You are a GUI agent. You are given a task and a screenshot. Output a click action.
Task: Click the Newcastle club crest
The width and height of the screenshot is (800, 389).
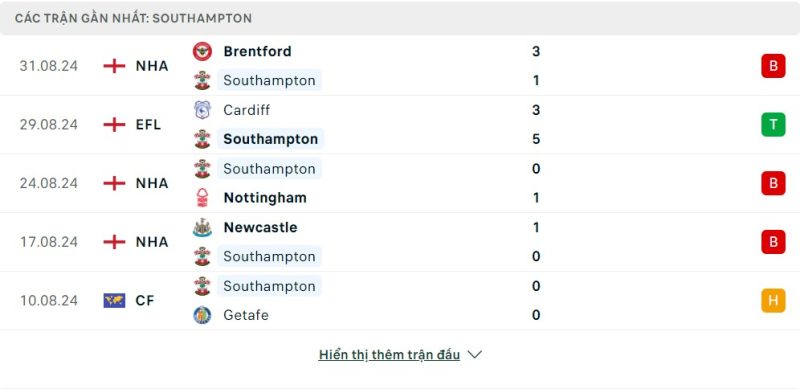202,228
